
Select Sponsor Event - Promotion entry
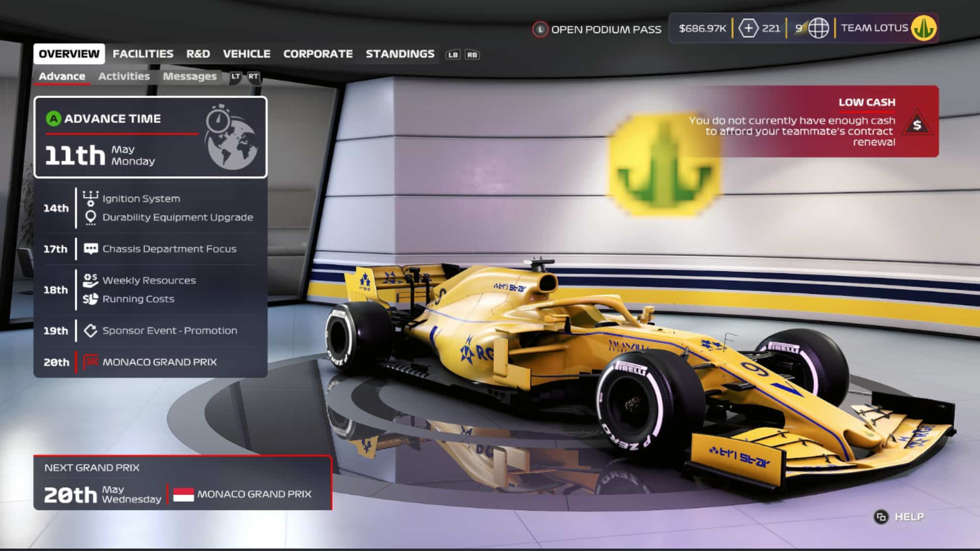[170, 331]
